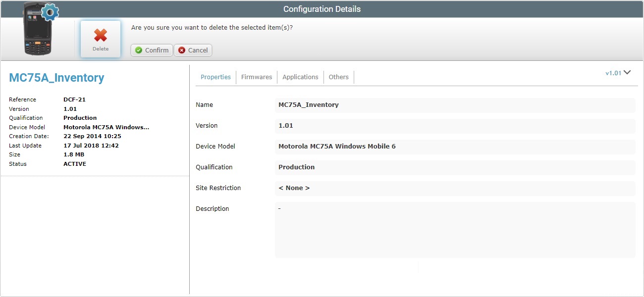Click the MC75A device thumbnail image

click(x=37, y=30)
